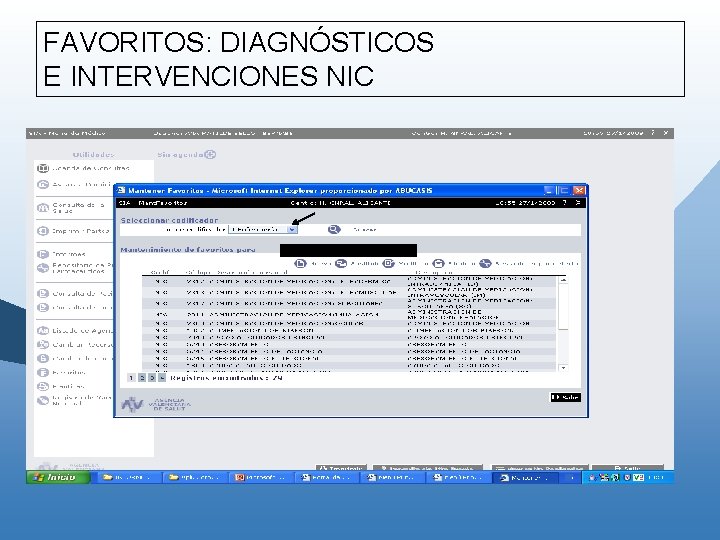Click the Favoritos sidebar icon
The width and height of the screenshot is (720, 540).
43,372
